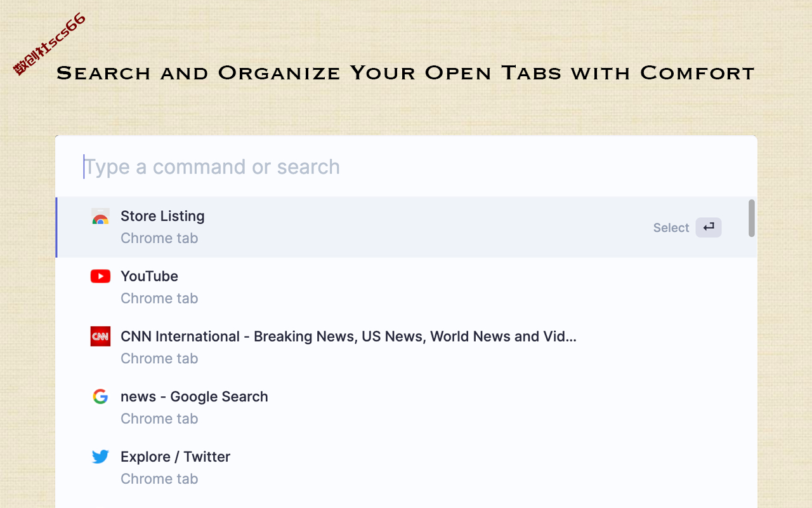Open the YouTube tab entry
Viewport: 812px width, 508px height.
[x=406, y=287]
